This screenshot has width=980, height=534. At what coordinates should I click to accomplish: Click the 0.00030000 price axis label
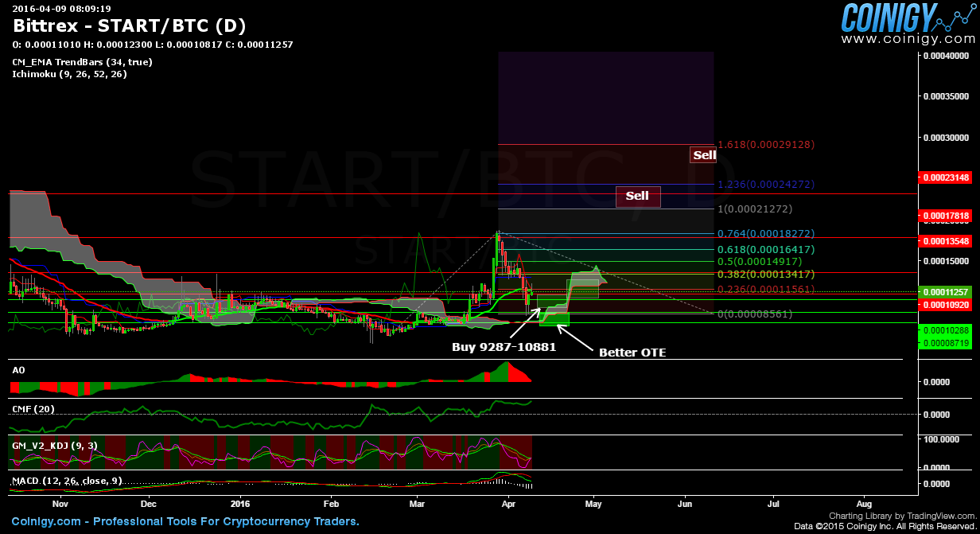coord(947,138)
